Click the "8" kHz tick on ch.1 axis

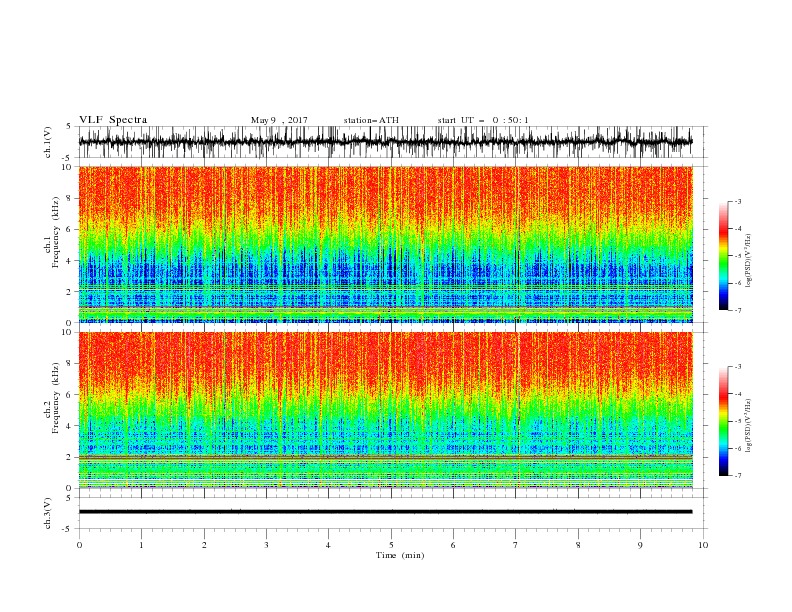point(69,198)
